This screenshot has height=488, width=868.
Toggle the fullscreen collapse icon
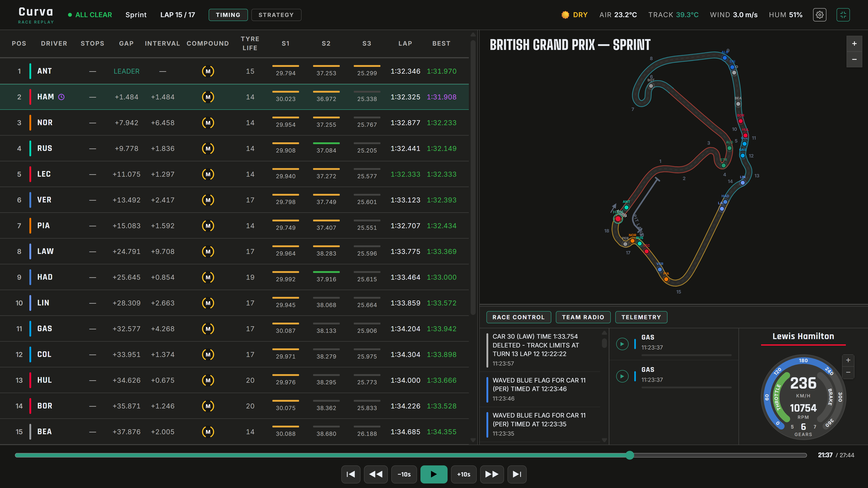tap(843, 15)
